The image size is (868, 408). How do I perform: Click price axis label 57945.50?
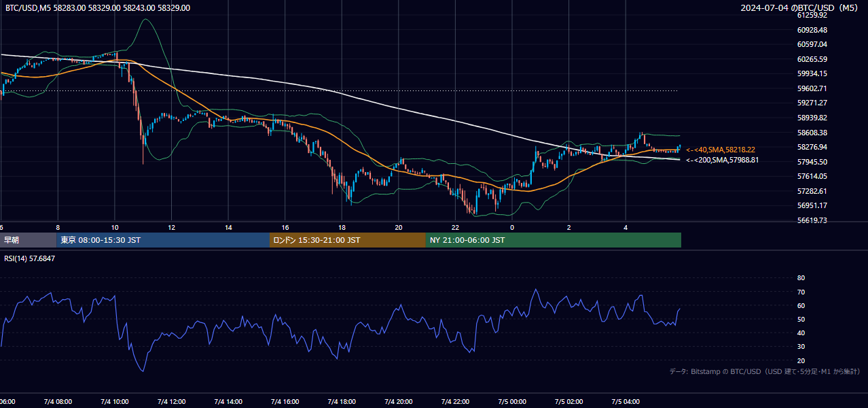[x=812, y=162]
